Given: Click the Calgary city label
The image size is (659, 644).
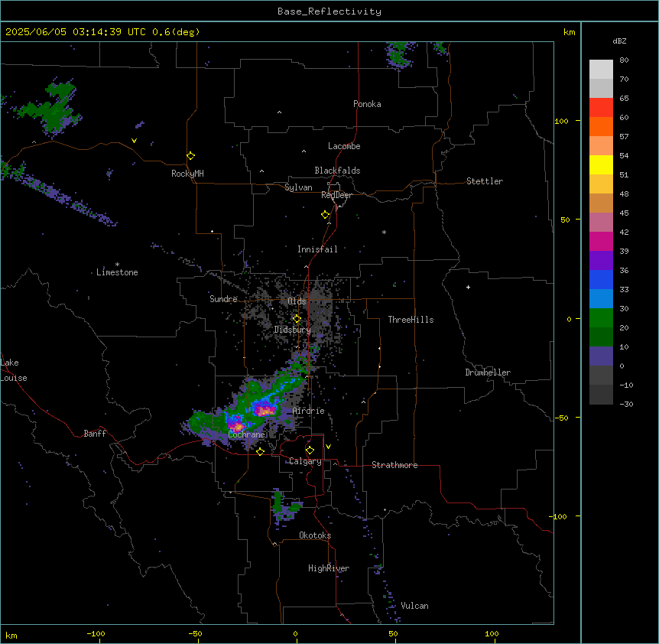Looking at the screenshot, I should (x=306, y=461).
